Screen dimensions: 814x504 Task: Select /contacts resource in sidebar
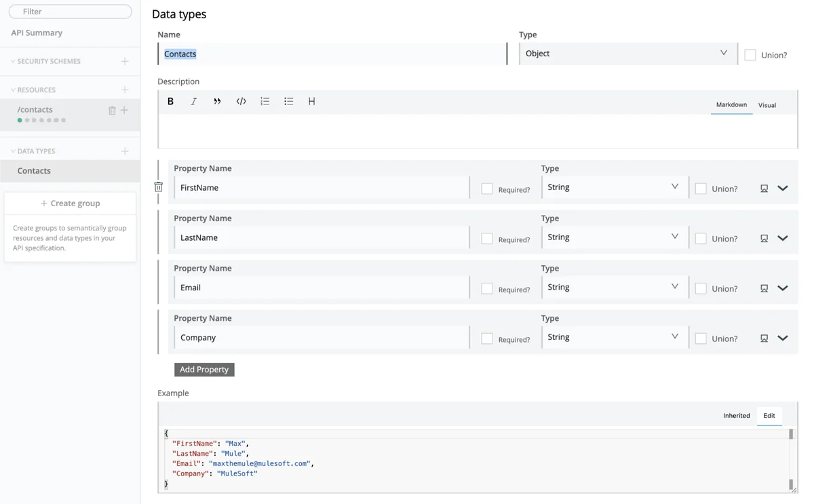click(35, 109)
